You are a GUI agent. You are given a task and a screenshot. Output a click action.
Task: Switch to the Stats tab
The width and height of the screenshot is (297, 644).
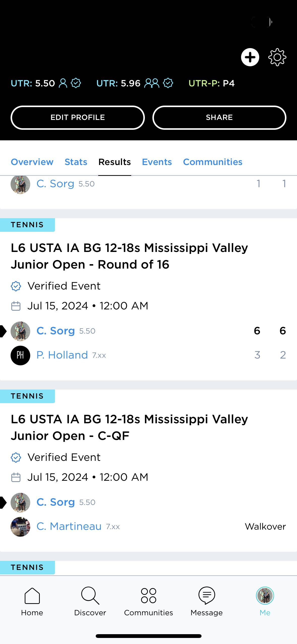coord(76,162)
